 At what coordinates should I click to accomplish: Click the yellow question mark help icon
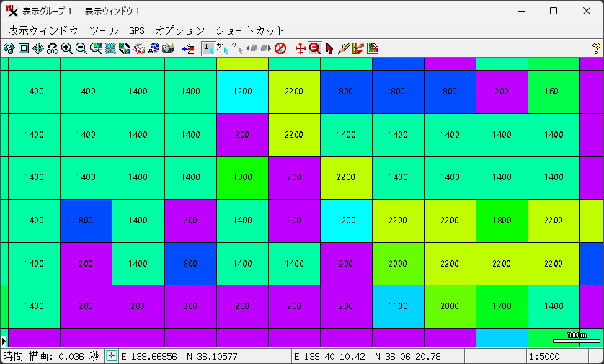[x=595, y=48]
